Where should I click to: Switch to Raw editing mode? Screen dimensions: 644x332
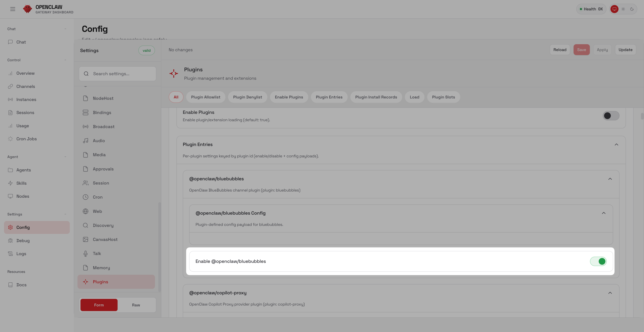click(x=136, y=305)
